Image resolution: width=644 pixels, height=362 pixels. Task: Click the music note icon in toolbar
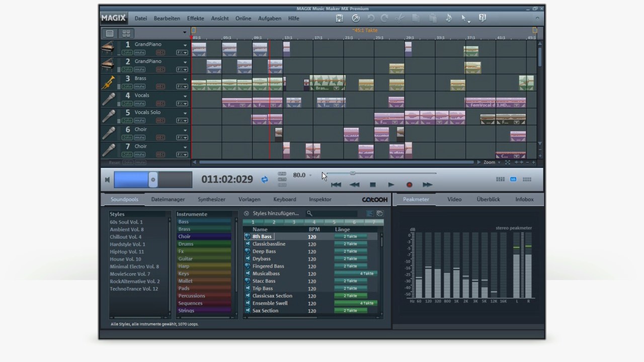pyautogui.click(x=448, y=18)
